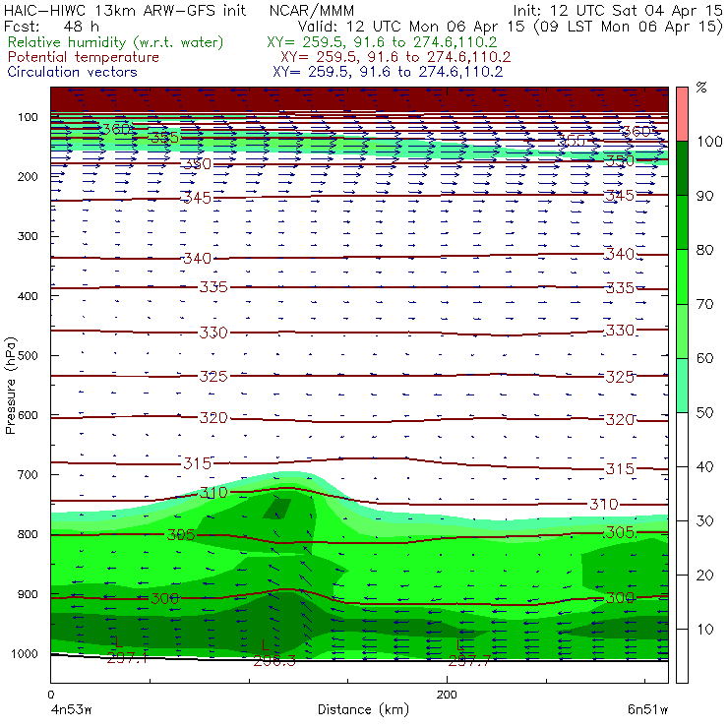Click the pressure axis '900' tick label
The image size is (728, 728).
(x=28, y=594)
